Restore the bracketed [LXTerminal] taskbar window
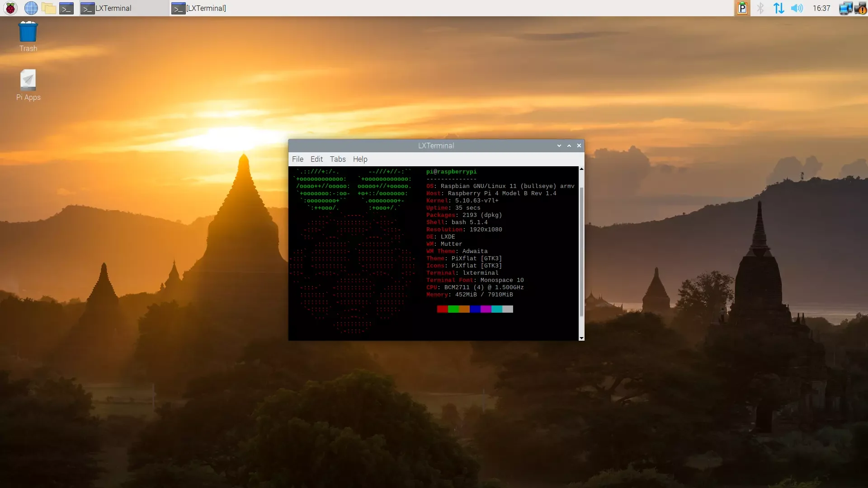The width and height of the screenshot is (868, 488). coord(215,8)
